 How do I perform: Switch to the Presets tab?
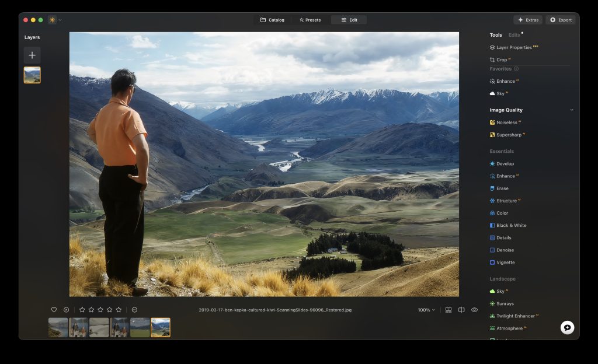pyautogui.click(x=310, y=19)
